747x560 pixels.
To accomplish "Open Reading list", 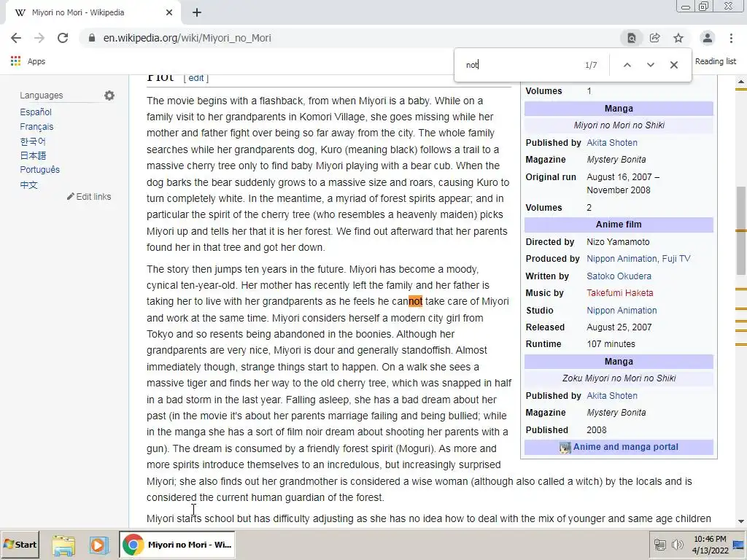I will (715, 61).
